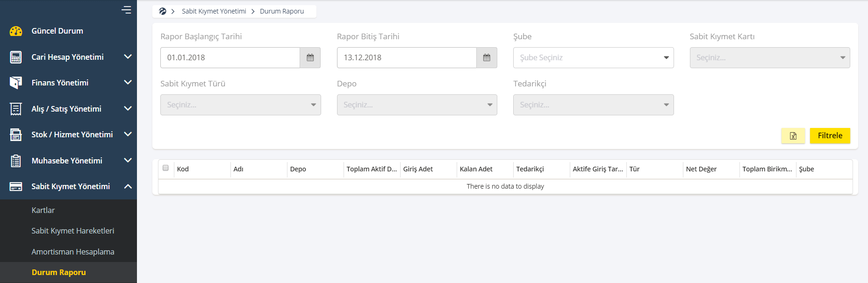The image size is (868, 283).
Task: Open the Sabit Kıymet Kartı dropdown
Action: click(770, 57)
